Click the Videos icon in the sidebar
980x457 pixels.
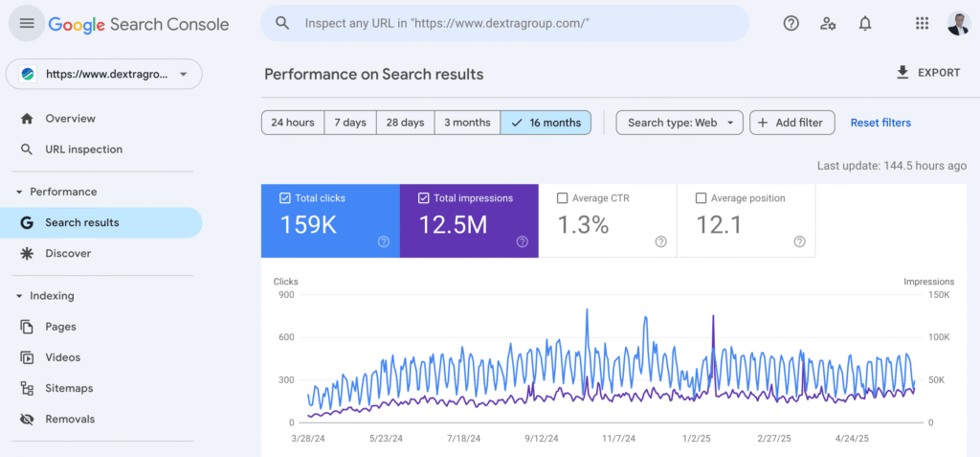pyautogui.click(x=26, y=357)
